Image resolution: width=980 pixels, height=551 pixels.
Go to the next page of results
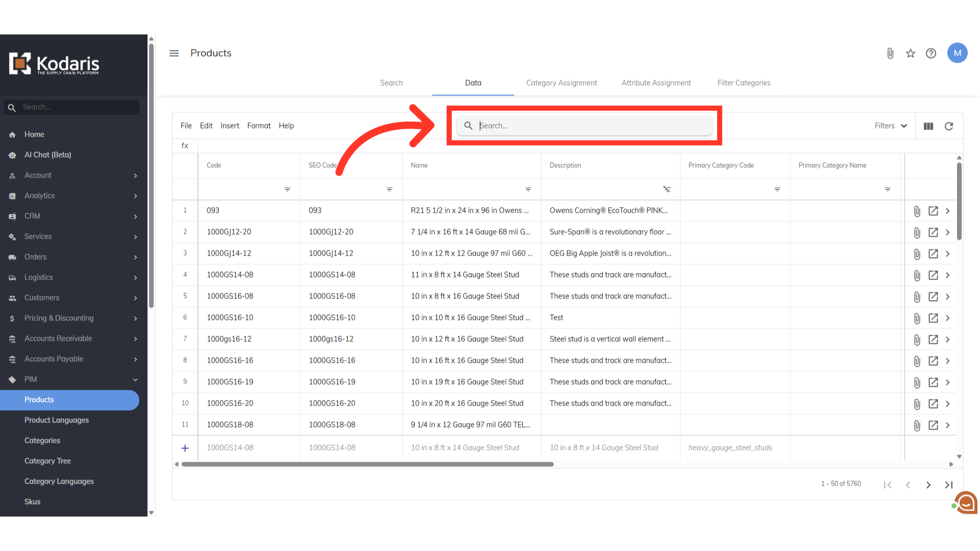(x=928, y=485)
